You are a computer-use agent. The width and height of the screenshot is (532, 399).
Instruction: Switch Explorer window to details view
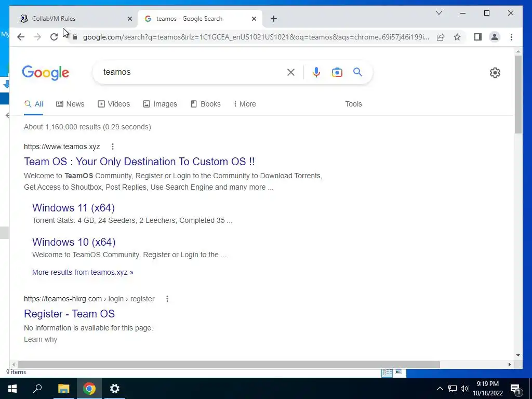pyautogui.click(x=387, y=372)
